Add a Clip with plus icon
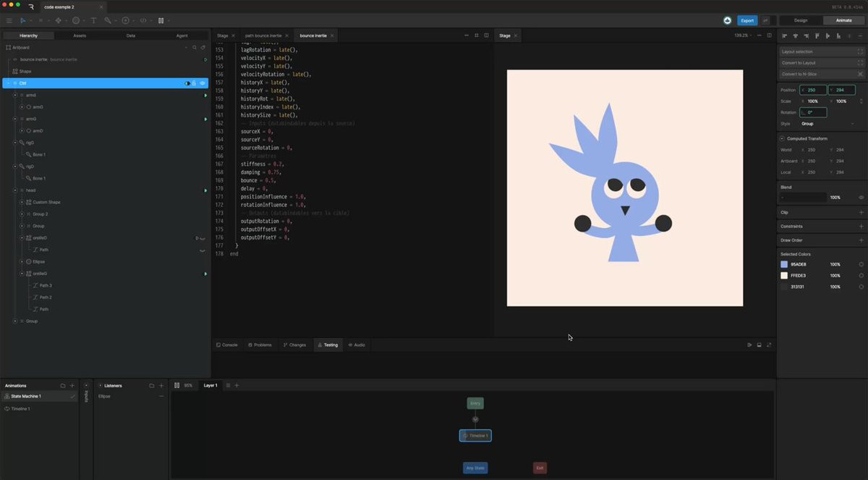The width and height of the screenshot is (868, 480). [861, 212]
